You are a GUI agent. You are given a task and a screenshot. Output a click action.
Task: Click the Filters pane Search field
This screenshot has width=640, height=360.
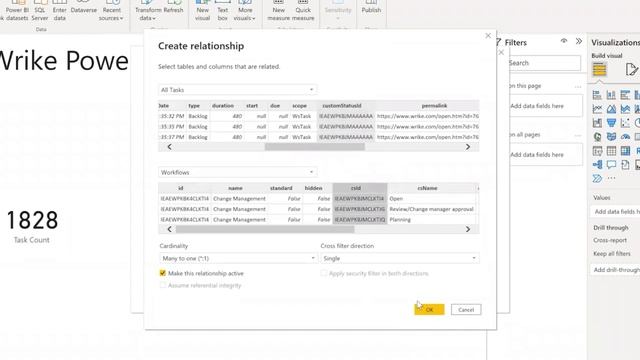[544, 63]
